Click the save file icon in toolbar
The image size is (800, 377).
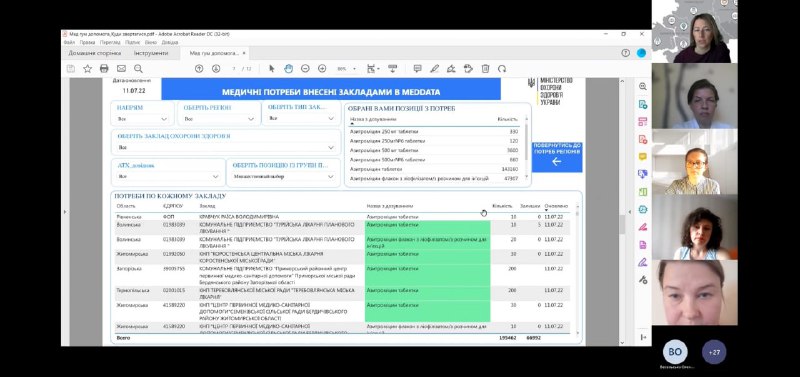[71, 68]
